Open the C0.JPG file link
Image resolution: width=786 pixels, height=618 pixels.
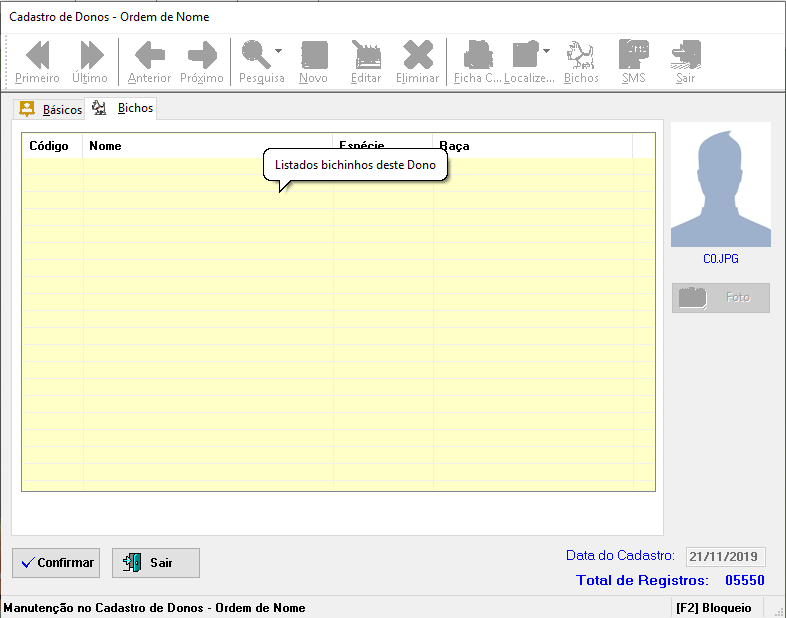click(721, 259)
